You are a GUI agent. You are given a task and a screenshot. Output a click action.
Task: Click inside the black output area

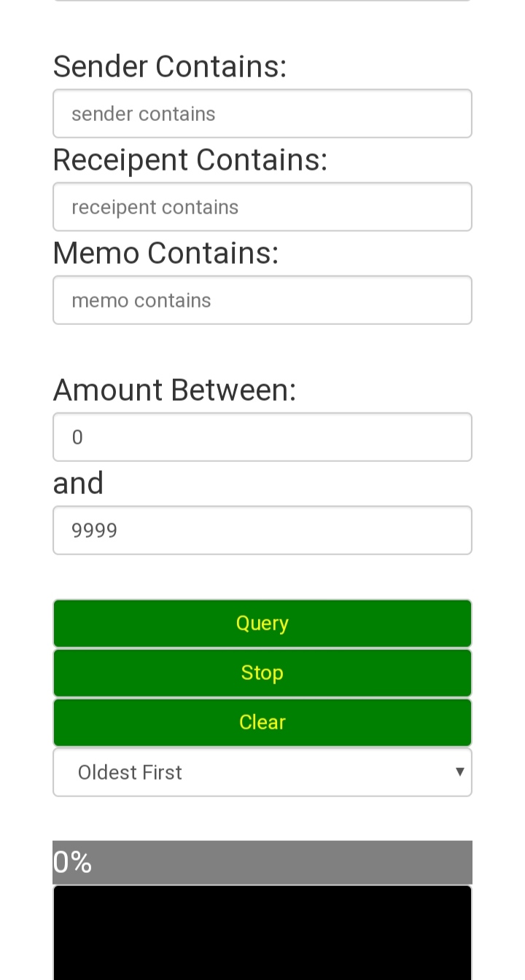[262, 933]
